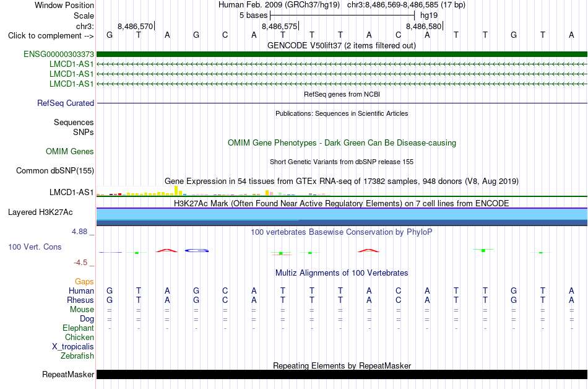Image resolution: width=588 pixels, height=389 pixels.
Task: Select the Zebrafish species row label
Action: coord(77,356)
